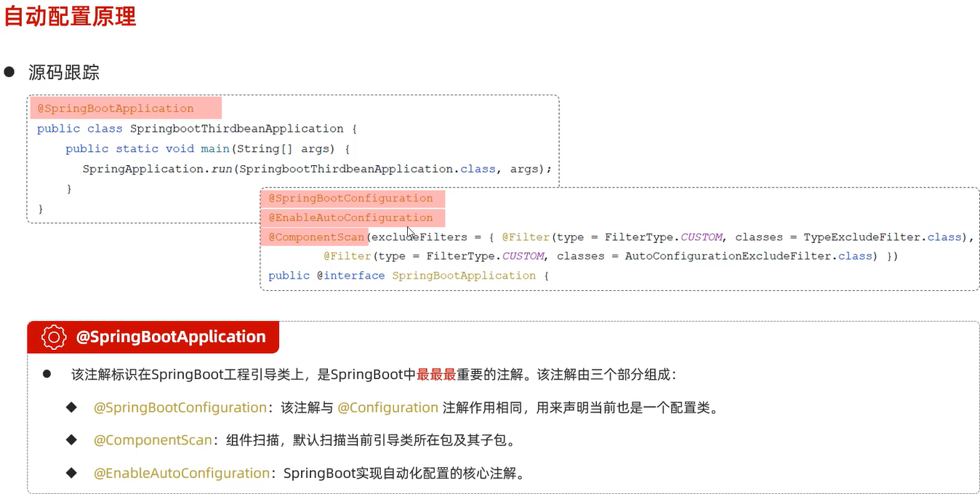Click the class name SpringbootThirdbeanApplication in the declaration line
The height and width of the screenshot is (494, 980).
236,129
